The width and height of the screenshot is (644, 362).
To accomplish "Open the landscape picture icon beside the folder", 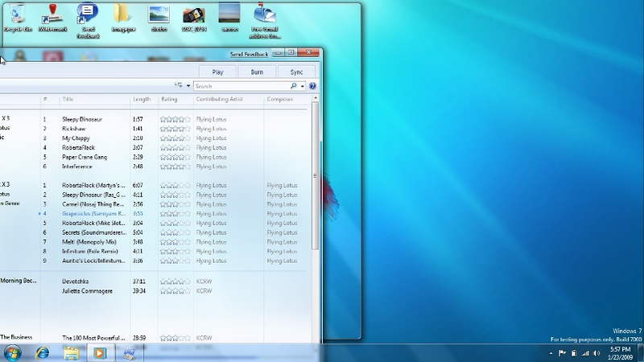I will 159,19.
